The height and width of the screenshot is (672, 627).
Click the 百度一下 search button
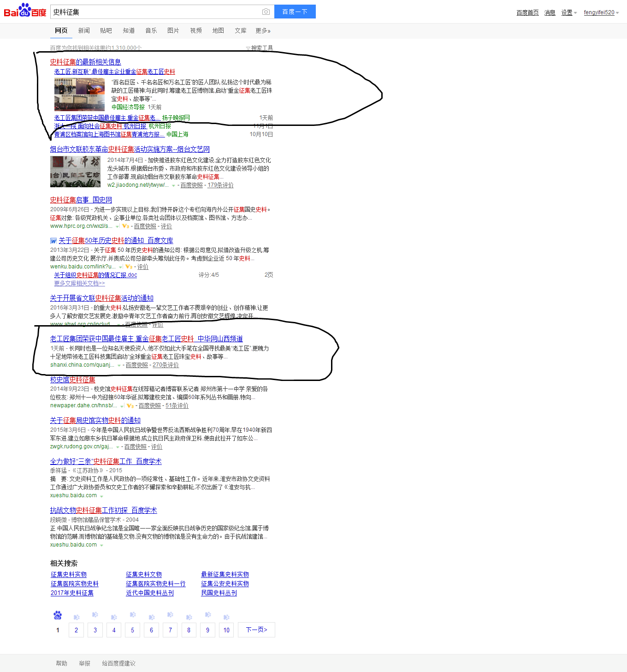pos(295,12)
